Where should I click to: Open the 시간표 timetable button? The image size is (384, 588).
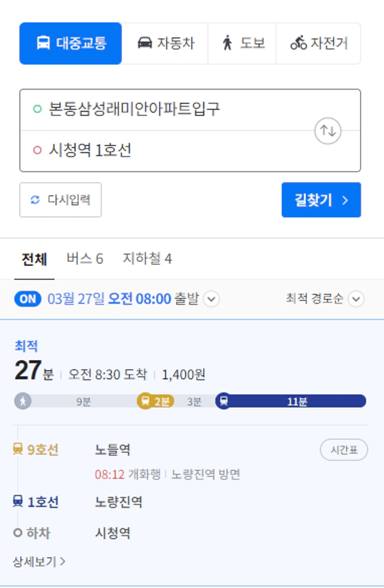344,450
